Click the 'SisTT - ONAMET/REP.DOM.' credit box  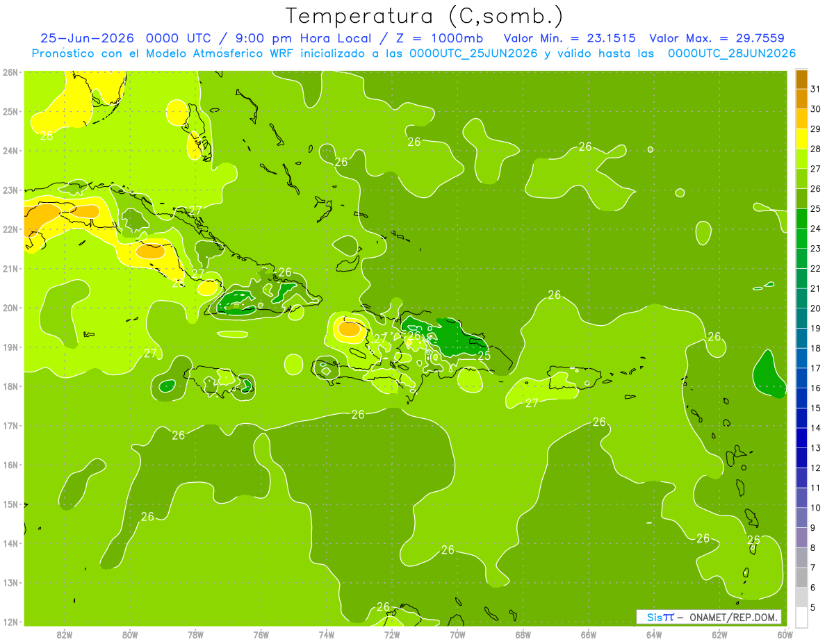(709, 617)
